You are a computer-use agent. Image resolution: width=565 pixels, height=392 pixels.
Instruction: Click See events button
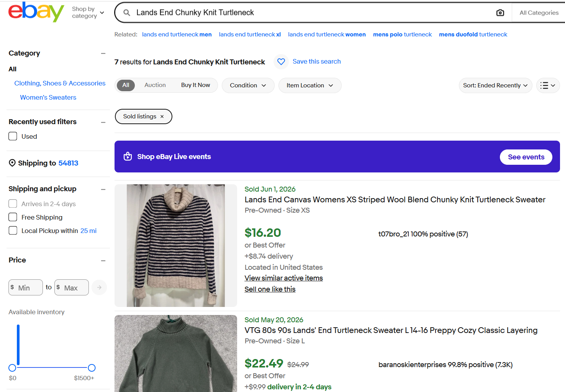(x=526, y=157)
